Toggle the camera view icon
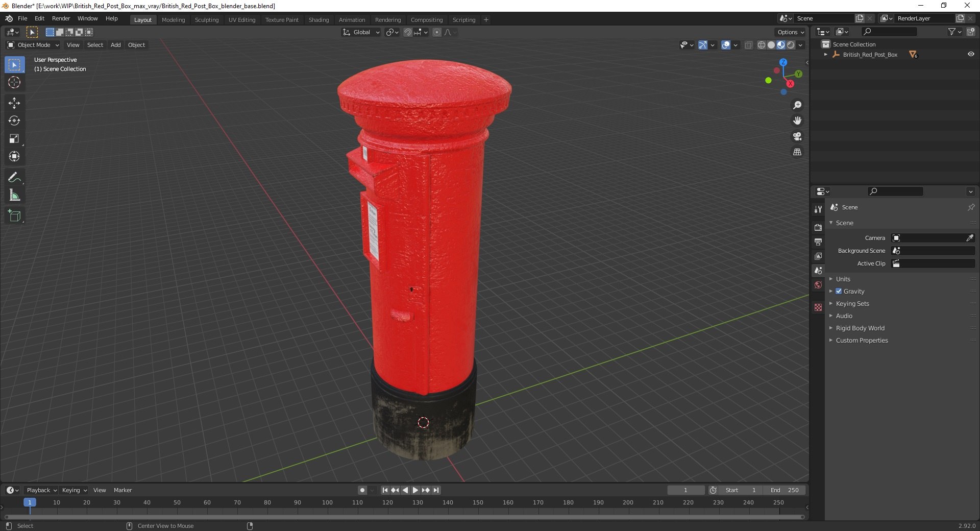The width and height of the screenshot is (980, 531). point(797,136)
